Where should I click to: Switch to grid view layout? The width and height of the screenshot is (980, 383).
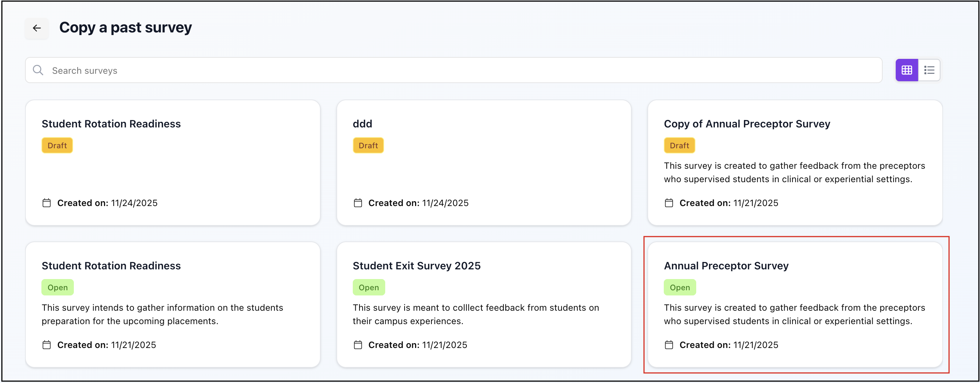point(907,70)
